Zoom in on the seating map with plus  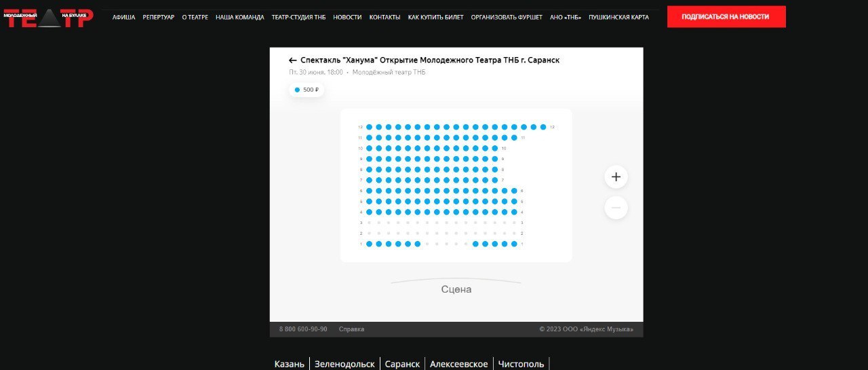616,177
